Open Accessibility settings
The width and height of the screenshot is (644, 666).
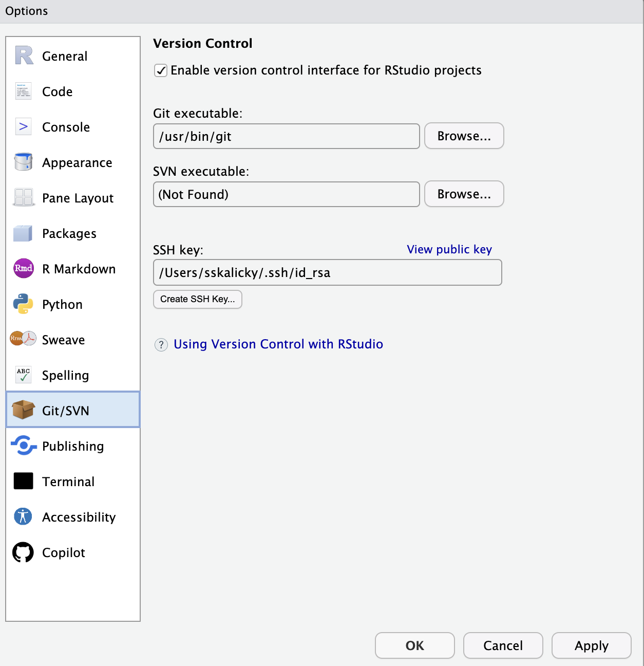79,517
